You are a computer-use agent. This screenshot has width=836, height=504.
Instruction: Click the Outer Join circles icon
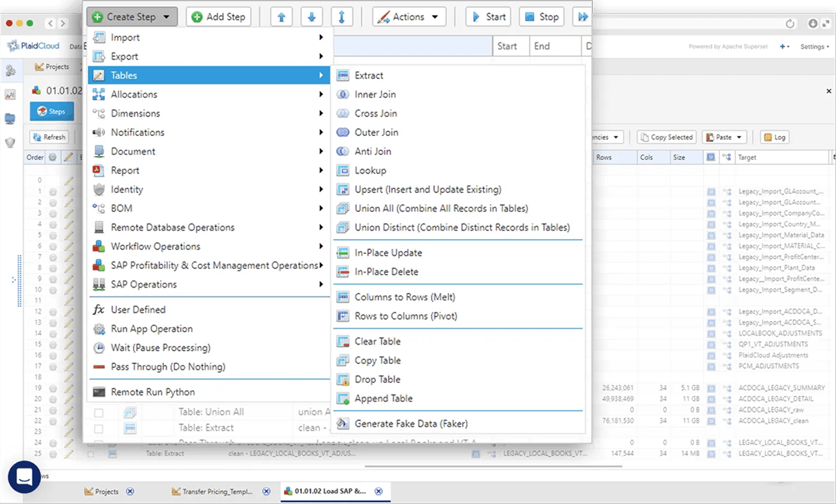(x=343, y=132)
